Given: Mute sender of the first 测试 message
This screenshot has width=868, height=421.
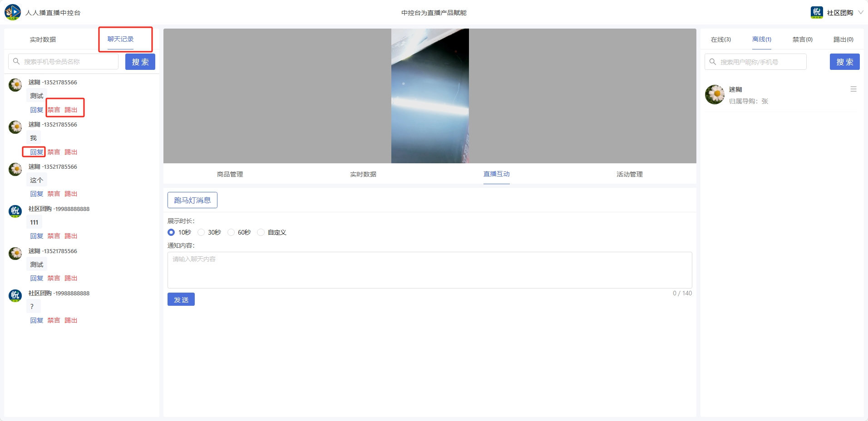Looking at the screenshot, I should coord(54,110).
